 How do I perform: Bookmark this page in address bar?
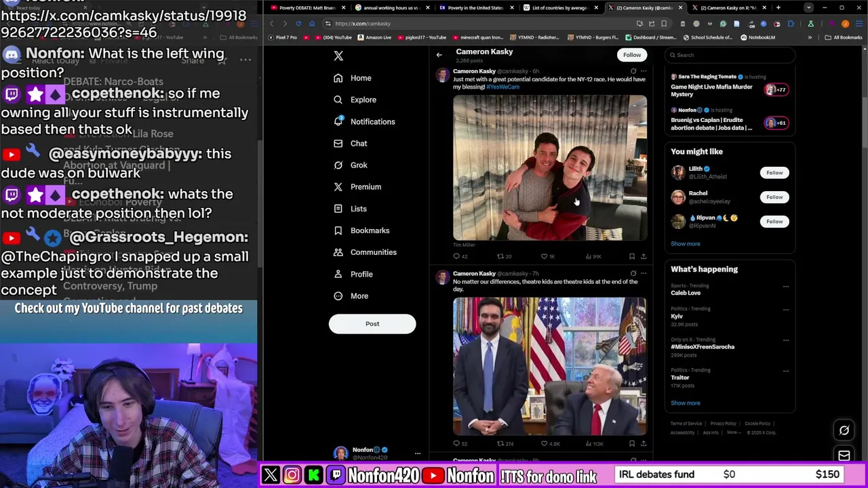click(663, 24)
